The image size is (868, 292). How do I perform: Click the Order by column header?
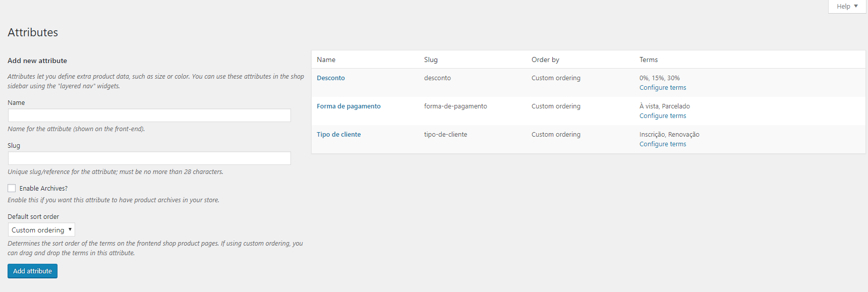(x=545, y=60)
